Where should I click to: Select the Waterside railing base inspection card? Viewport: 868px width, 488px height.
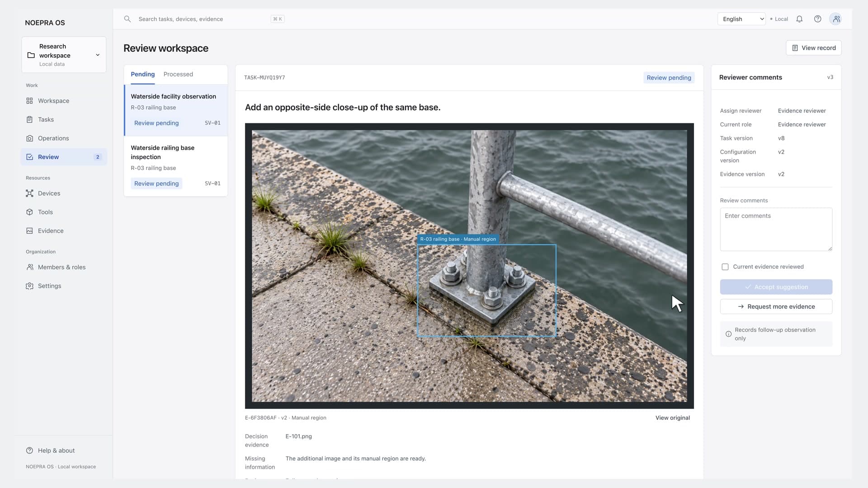pyautogui.click(x=176, y=166)
